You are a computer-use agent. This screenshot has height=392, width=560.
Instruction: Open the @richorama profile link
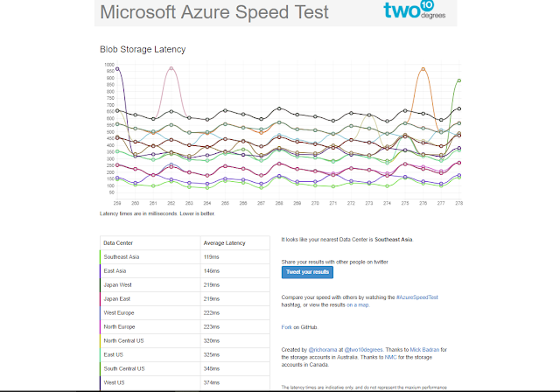(x=321, y=350)
